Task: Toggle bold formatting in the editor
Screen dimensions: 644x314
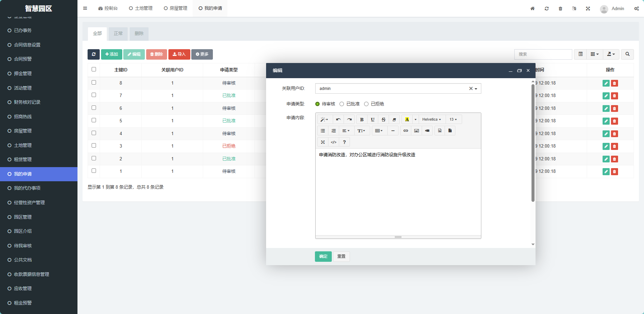Action: pyautogui.click(x=362, y=120)
